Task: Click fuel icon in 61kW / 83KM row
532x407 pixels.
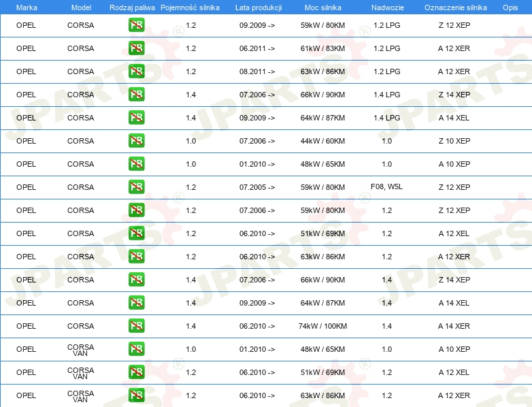Action: coord(136,48)
